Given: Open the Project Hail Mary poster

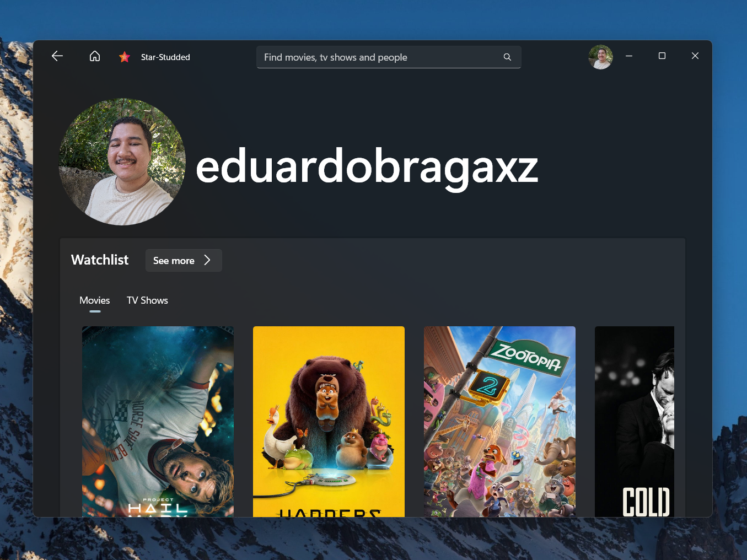Looking at the screenshot, I should click(158, 422).
